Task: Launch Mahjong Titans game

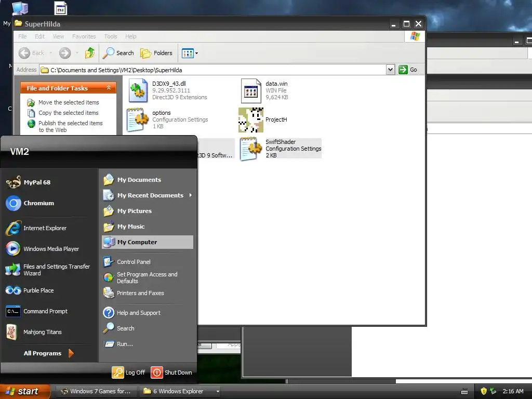Action: 34,332
